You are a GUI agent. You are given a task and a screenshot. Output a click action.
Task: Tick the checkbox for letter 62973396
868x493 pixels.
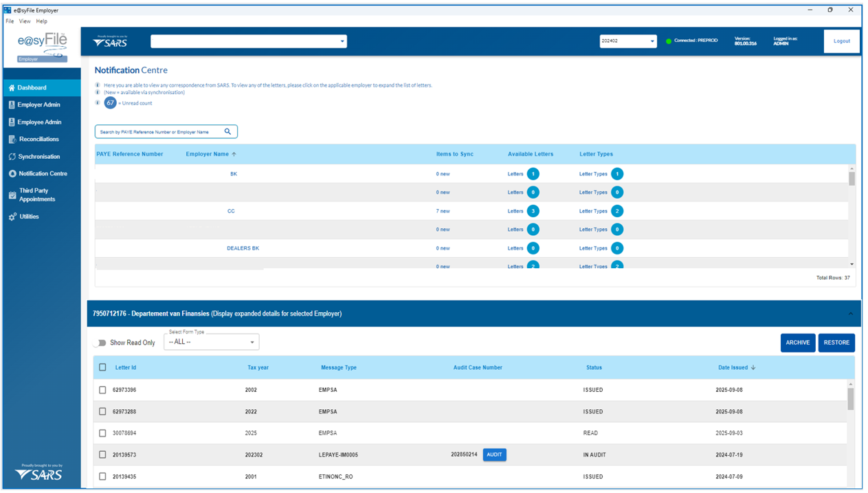click(102, 390)
